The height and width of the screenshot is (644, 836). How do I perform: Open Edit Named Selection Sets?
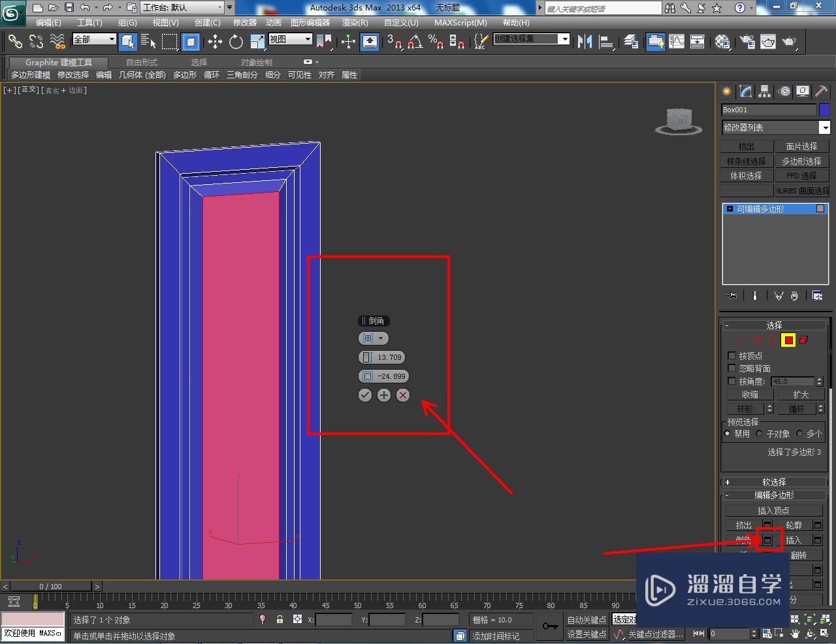(x=480, y=42)
